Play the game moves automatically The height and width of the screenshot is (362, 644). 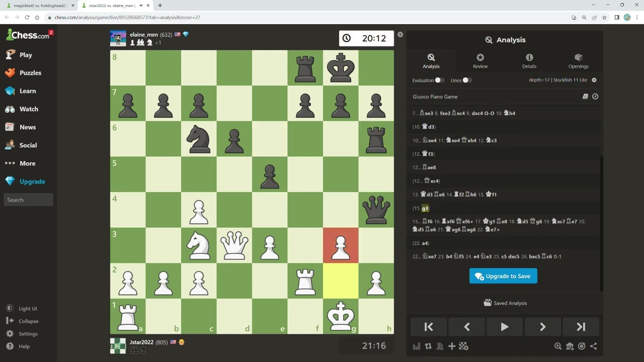point(505,327)
